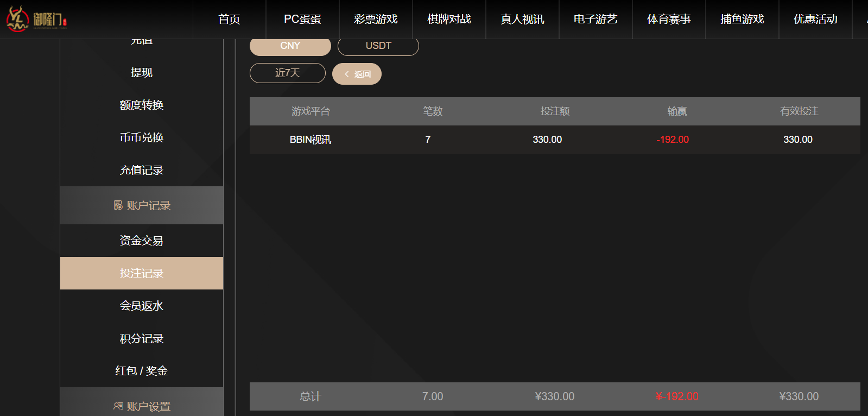Open the 优惠活动 nav item

click(815, 19)
